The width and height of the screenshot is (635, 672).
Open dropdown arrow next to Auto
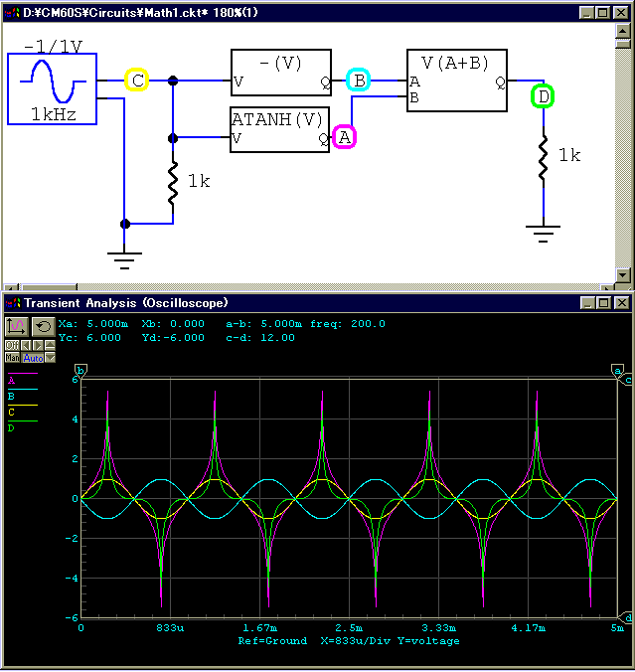click(x=50, y=357)
